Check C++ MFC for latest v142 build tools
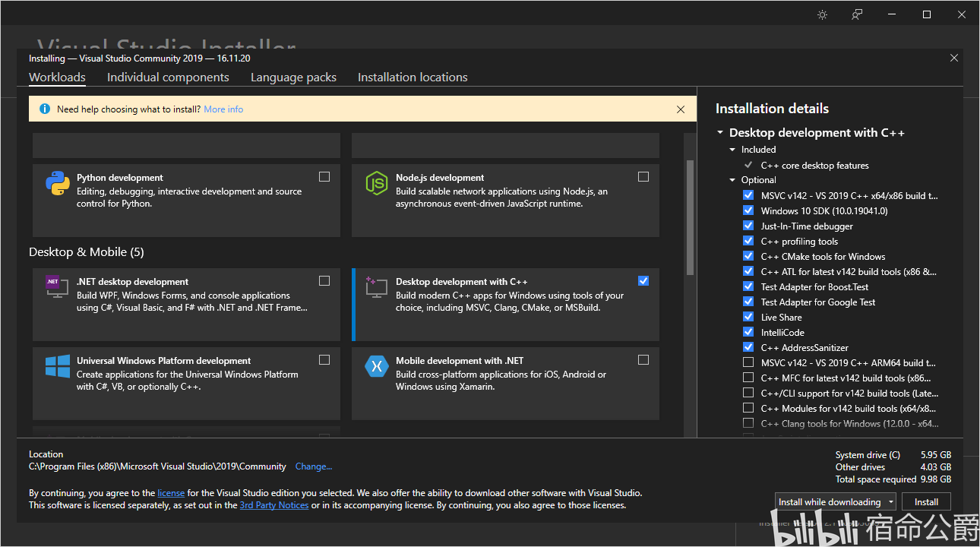 (x=748, y=378)
